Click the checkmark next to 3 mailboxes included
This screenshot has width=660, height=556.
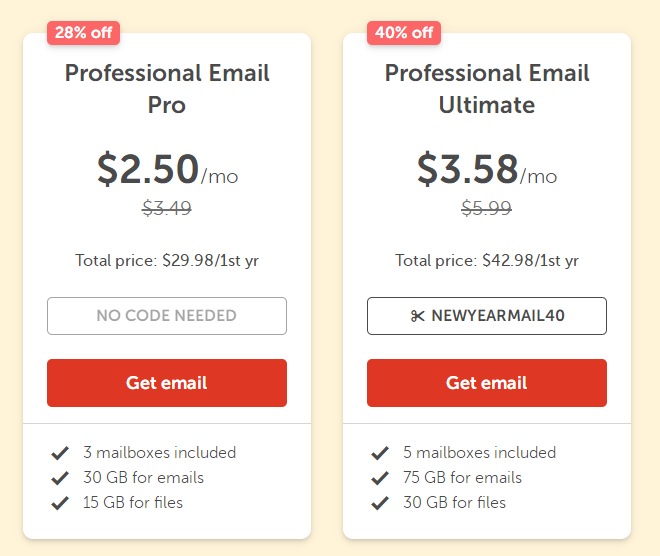tap(60, 453)
